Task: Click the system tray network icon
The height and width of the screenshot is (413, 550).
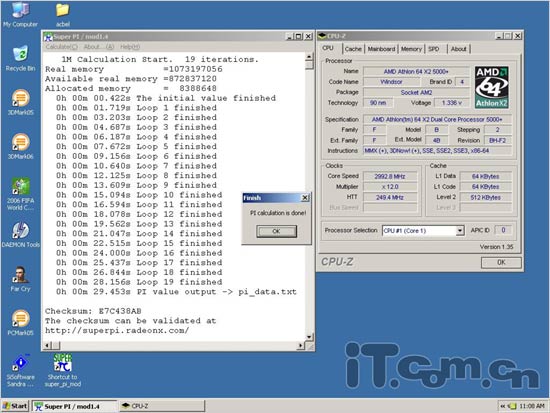Action: [513, 406]
